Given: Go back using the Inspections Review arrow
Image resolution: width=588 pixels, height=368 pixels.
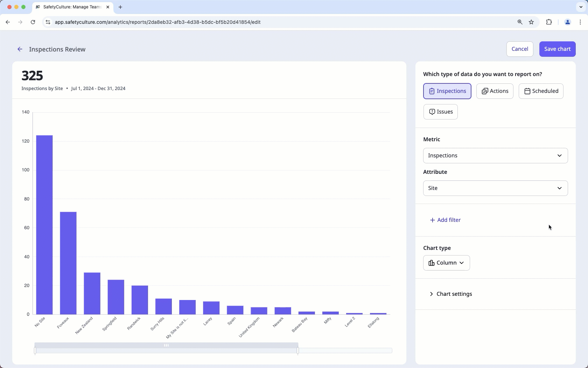Looking at the screenshot, I should [20, 49].
